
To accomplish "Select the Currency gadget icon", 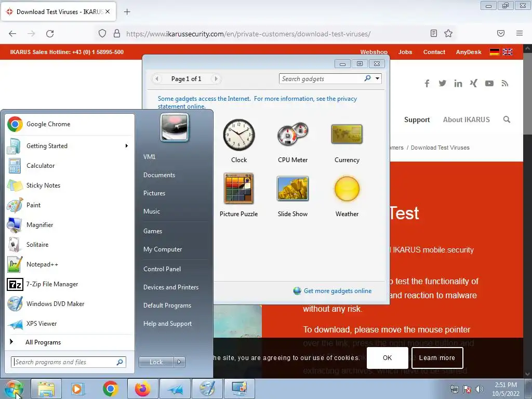I will point(347,135).
